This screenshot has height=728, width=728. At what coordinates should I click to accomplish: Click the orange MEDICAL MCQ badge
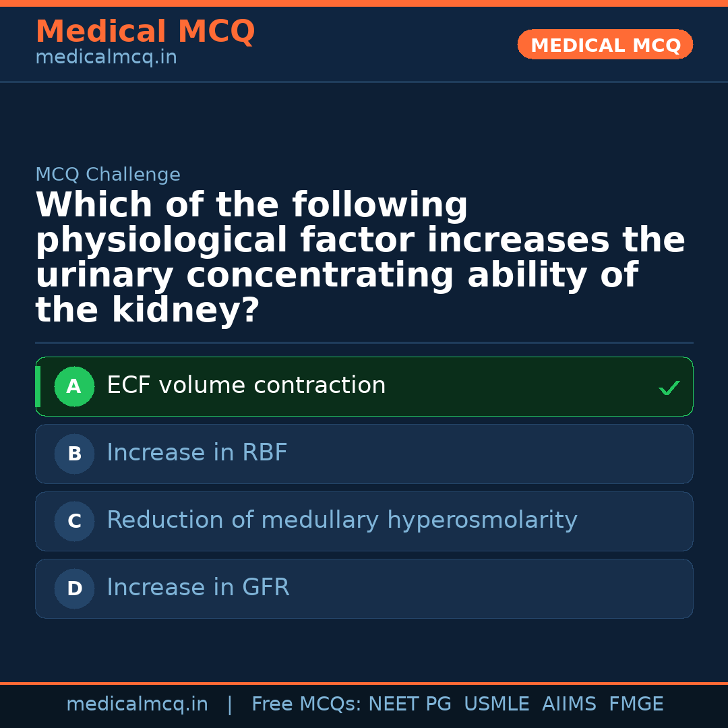coord(605,45)
